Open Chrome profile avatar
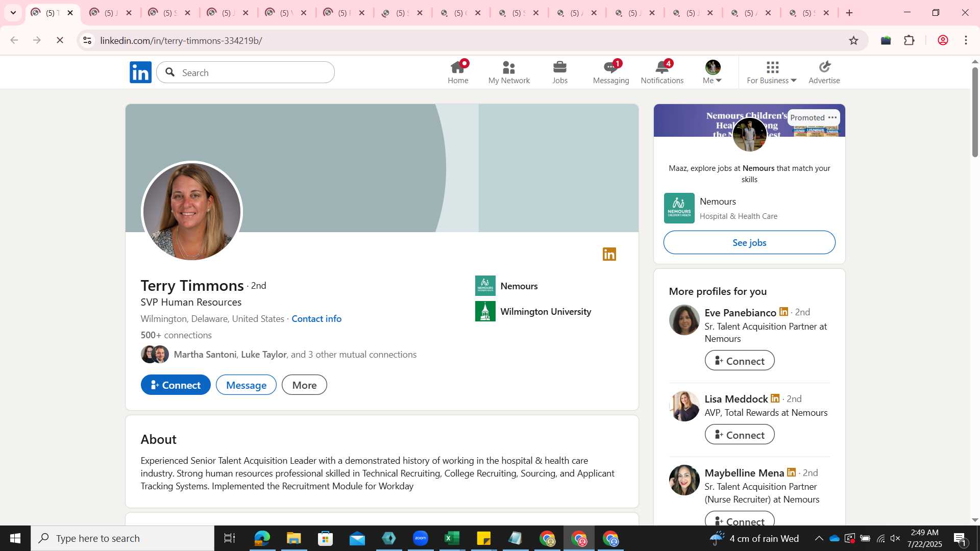This screenshot has height=551, width=980. [x=943, y=40]
